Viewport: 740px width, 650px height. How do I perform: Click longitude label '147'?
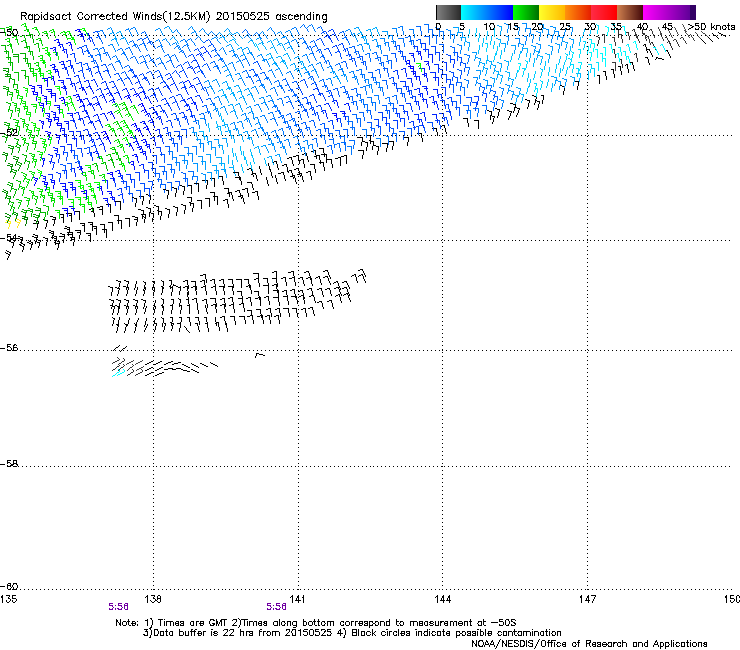[588, 599]
